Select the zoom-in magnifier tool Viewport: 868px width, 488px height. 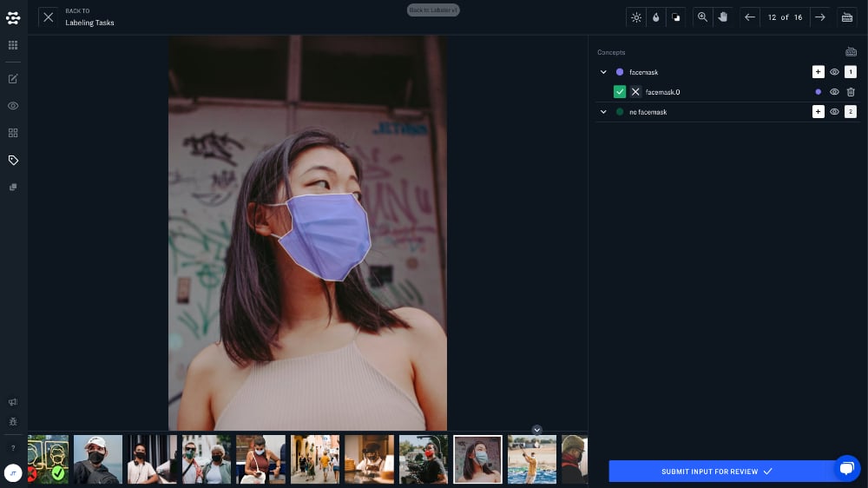(702, 17)
